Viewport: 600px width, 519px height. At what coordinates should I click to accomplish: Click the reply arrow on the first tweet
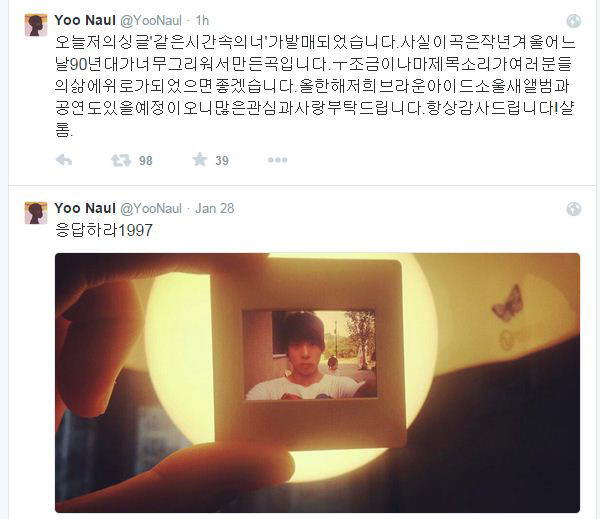tap(64, 160)
